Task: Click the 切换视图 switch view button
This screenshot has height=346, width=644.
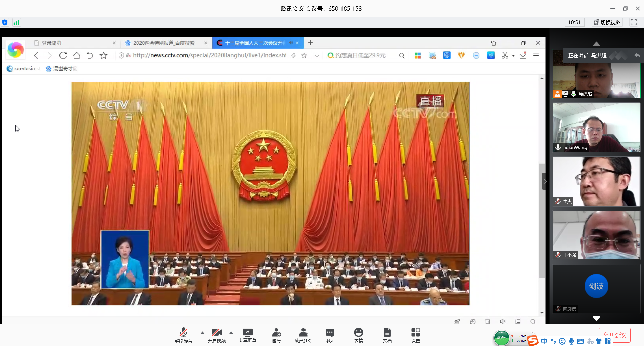Action: [607, 22]
